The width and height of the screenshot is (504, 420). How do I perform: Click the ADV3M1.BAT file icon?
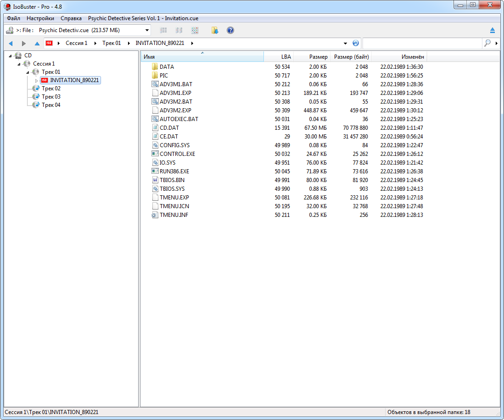pyautogui.click(x=155, y=84)
